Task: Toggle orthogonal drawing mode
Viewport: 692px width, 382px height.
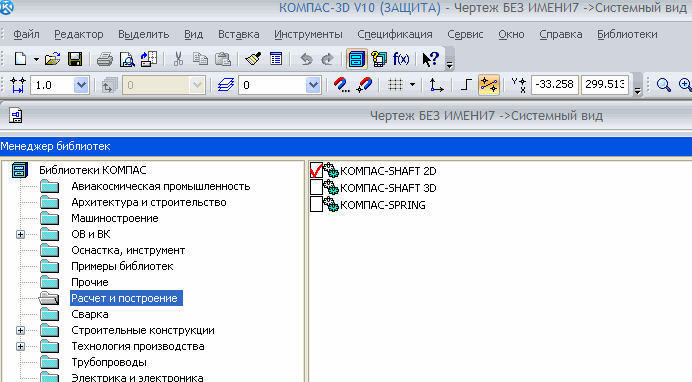Action: coord(466,85)
